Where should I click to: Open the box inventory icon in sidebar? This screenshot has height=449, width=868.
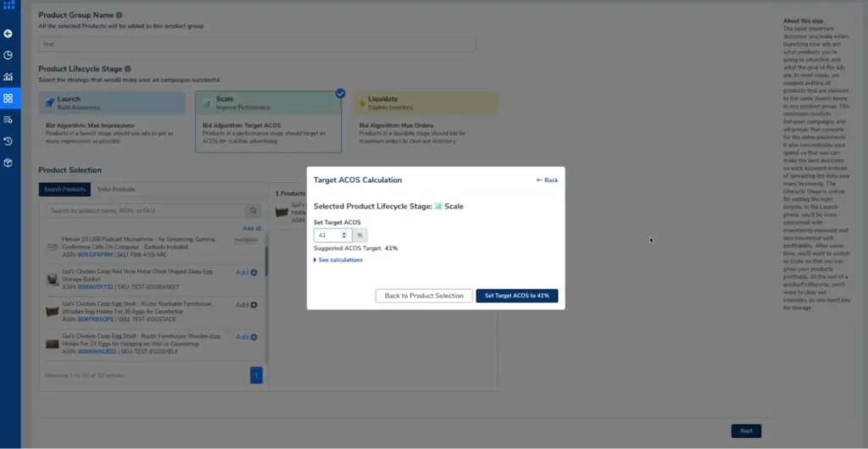(8, 163)
